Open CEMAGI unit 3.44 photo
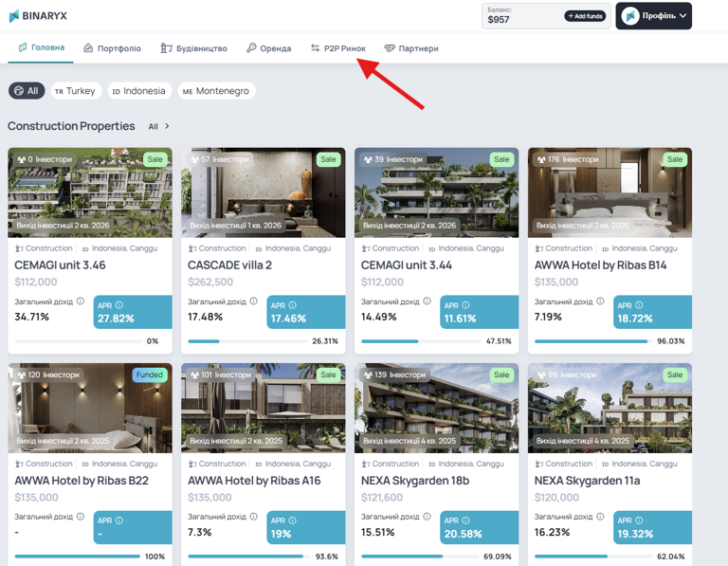Image resolution: width=728 pixels, height=566 pixels. 436,192
